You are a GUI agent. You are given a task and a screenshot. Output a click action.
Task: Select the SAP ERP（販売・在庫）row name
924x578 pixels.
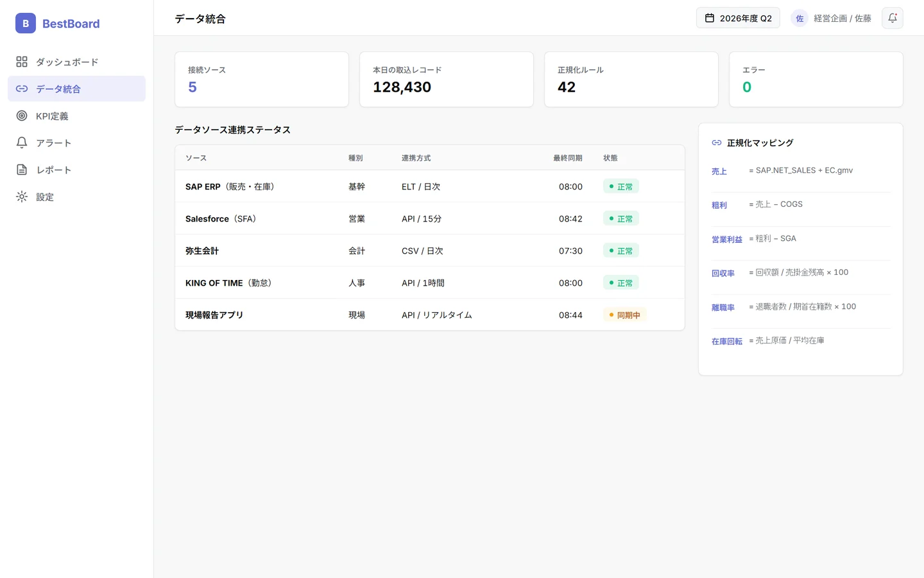pyautogui.click(x=232, y=186)
